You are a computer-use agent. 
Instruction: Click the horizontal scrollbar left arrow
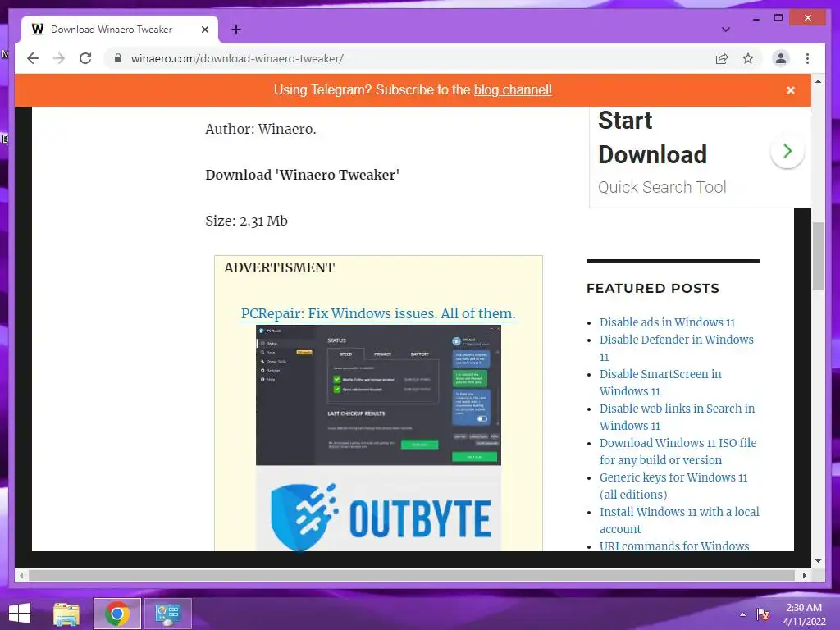21,575
